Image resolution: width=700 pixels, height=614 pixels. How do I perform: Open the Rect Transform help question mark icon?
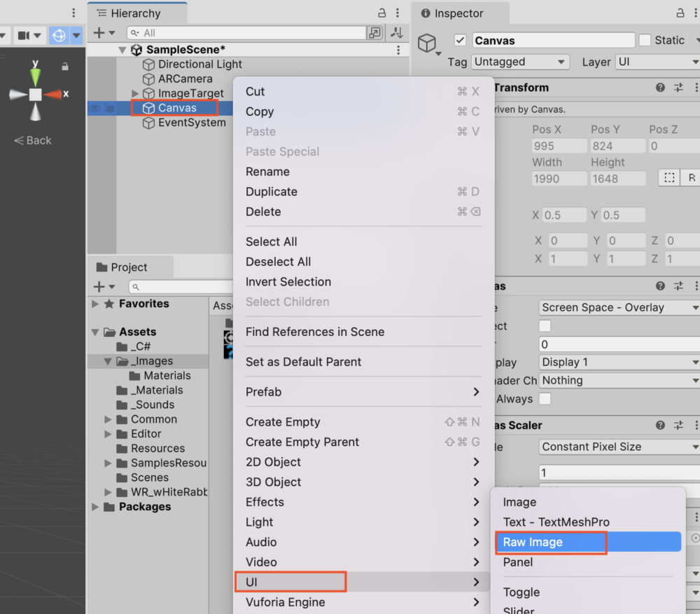pos(659,88)
